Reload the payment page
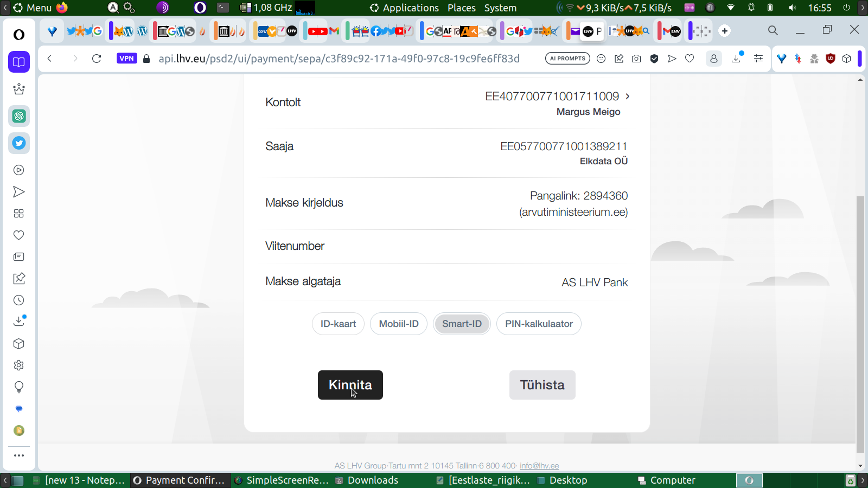This screenshot has height=488, width=868. (x=97, y=59)
